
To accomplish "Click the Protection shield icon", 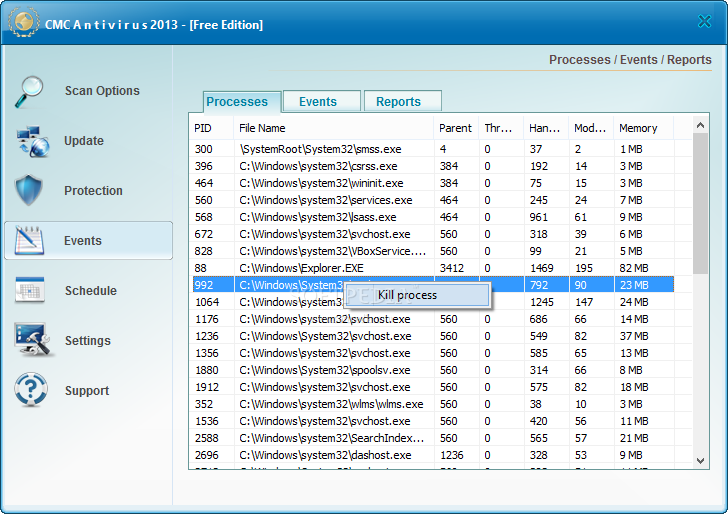I will (x=29, y=190).
